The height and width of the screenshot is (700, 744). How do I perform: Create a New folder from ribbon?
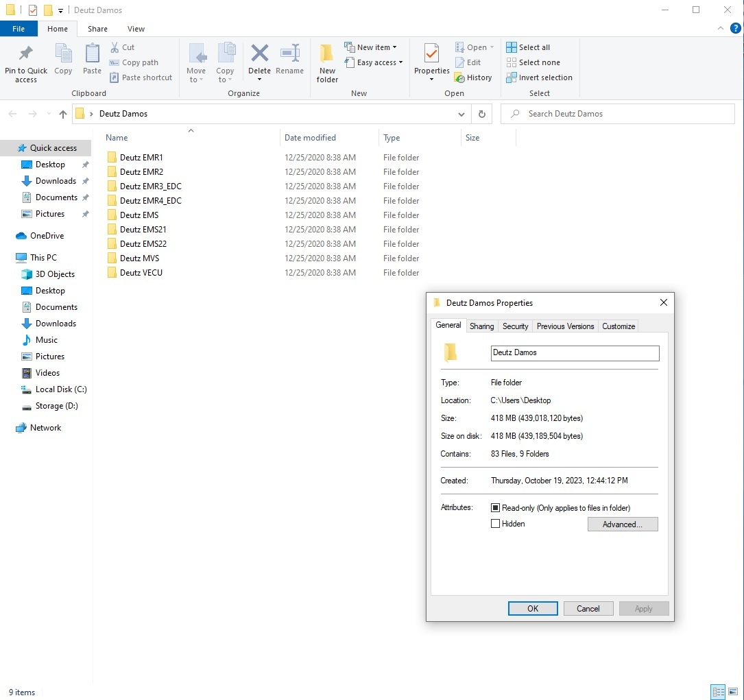(327, 62)
